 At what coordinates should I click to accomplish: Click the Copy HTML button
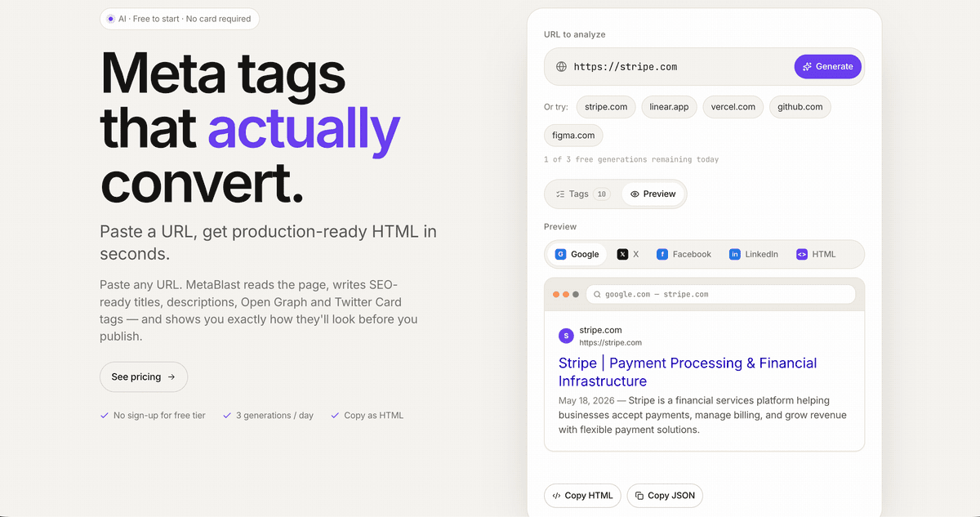tap(582, 496)
